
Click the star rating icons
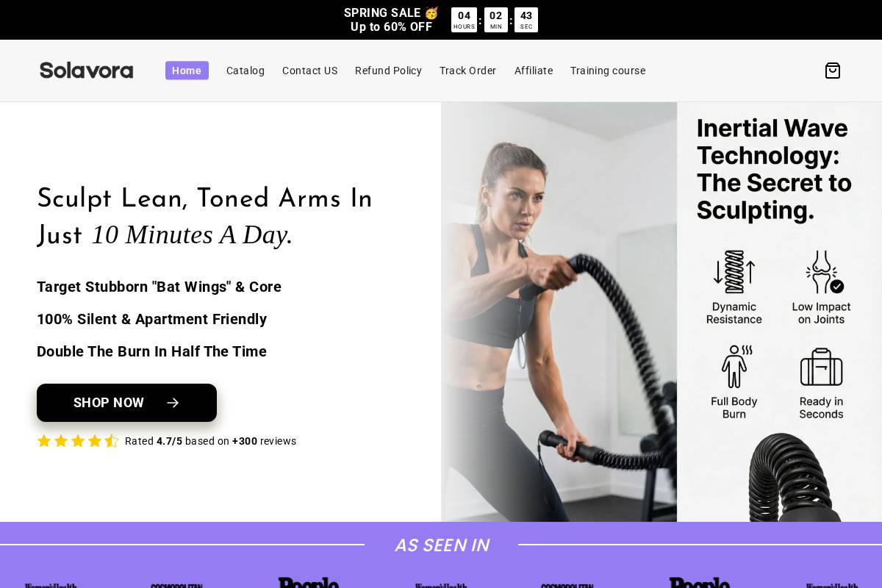pos(78,441)
